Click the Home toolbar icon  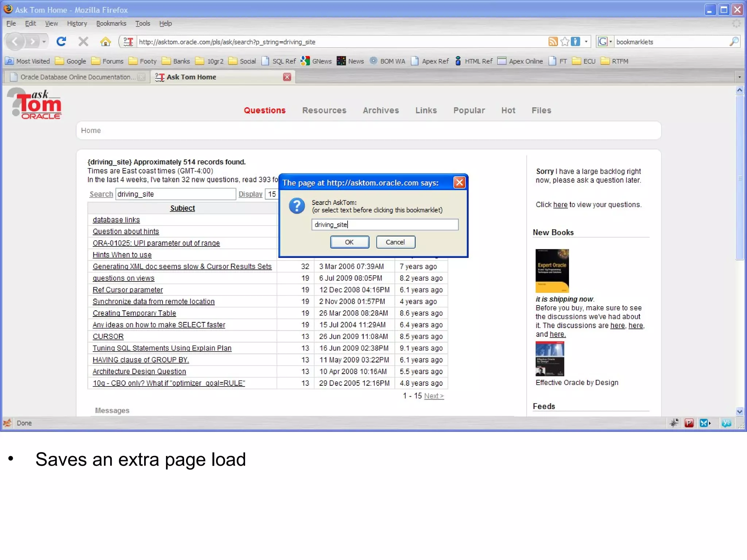pos(105,42)
